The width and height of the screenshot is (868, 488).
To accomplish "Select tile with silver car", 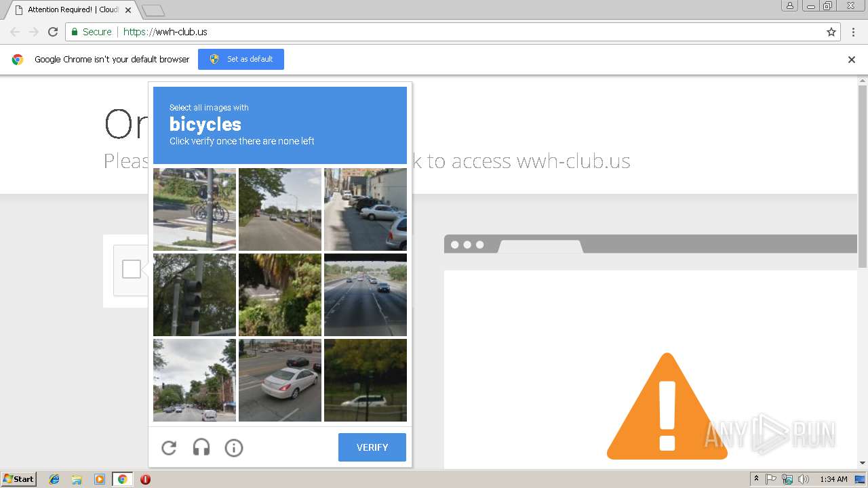I will (280, 380).
